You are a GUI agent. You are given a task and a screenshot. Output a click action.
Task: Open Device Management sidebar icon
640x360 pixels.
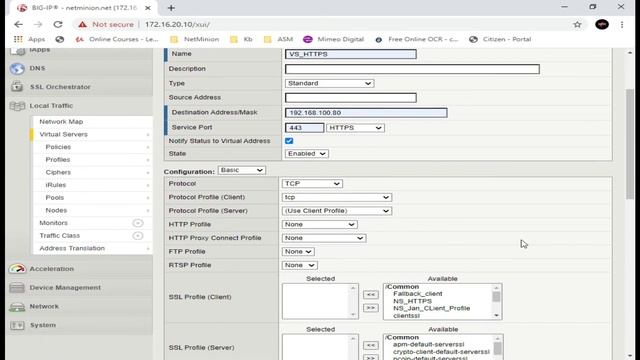[17, 287]
